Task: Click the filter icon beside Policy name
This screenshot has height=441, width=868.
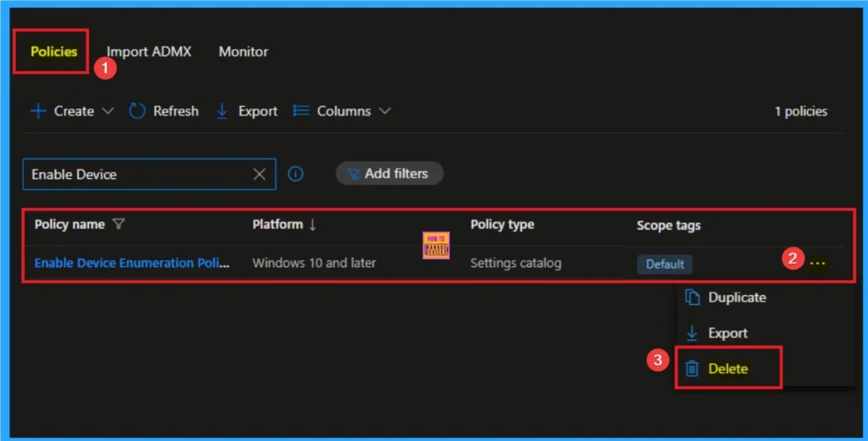Action: coord(119,225)
